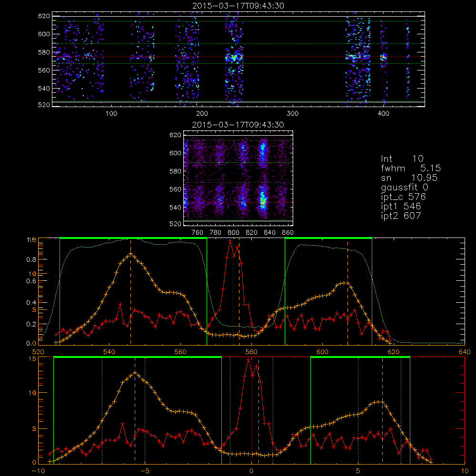The width and height of the screenshot is (476, 476).
Task: Click the 'Int 10' parameter readout
Action: point(402,159)
